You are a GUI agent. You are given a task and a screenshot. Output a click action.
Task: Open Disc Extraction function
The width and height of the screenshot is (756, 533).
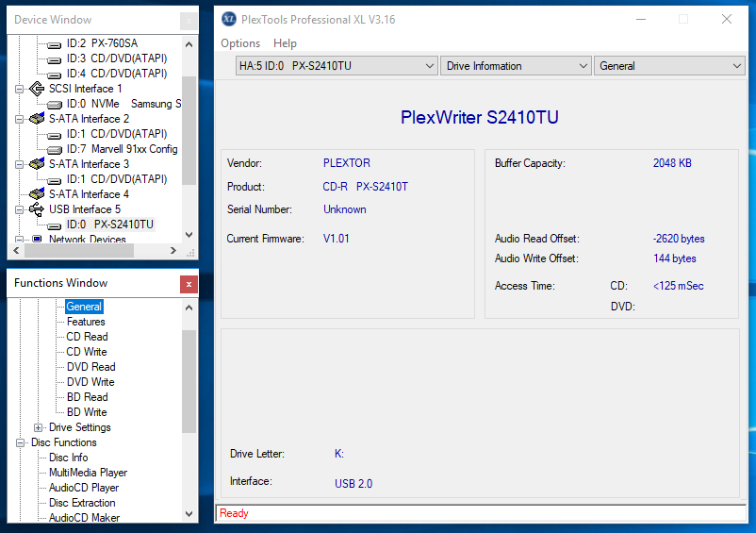coord(82,503)
